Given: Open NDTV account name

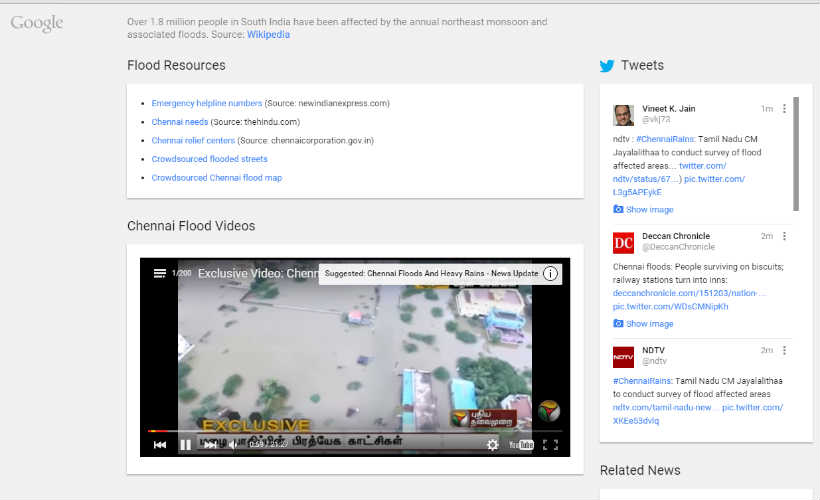Looking at the screenshot, I should coord(653,350).
